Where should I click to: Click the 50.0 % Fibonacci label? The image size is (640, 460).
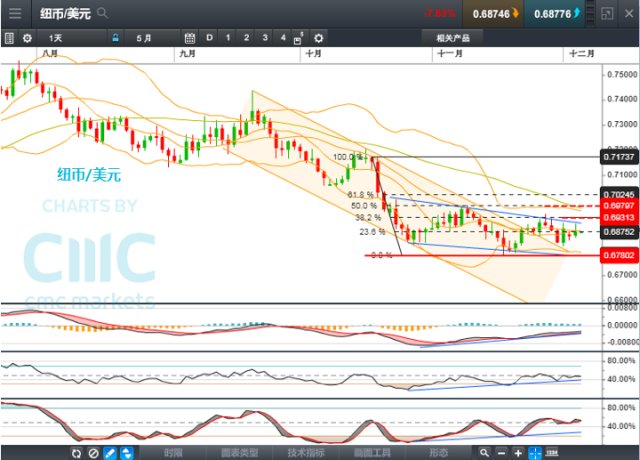click(x=364, y=206)
